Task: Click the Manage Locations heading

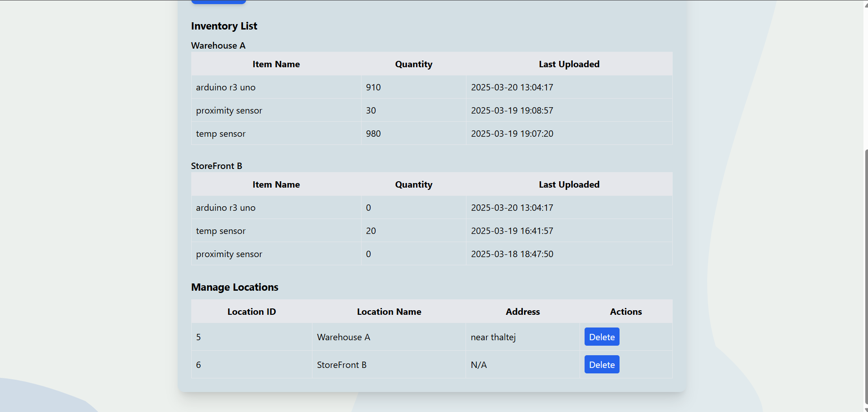Action: pyautogui.click(x=234, y=287)
